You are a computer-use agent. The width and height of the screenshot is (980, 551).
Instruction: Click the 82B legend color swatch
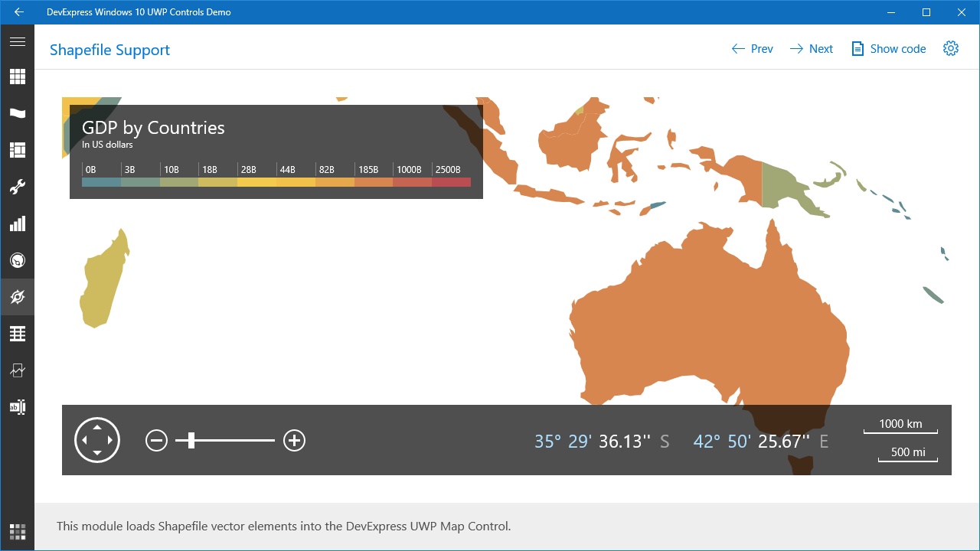tap(335, 182)
